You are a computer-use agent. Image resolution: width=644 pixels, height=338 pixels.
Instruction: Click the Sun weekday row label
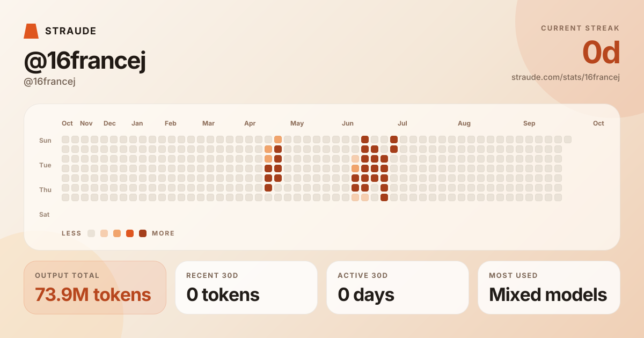(45, 141)
